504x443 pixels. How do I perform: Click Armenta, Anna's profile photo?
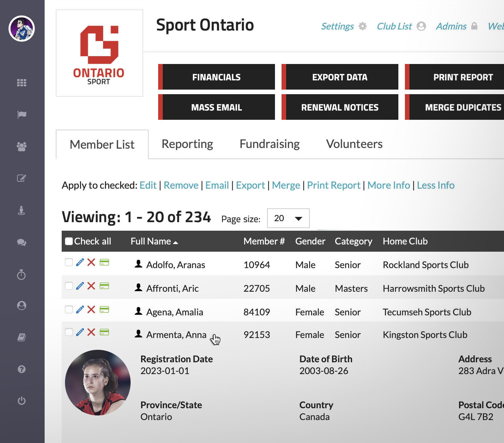click(x=98, y=383)
